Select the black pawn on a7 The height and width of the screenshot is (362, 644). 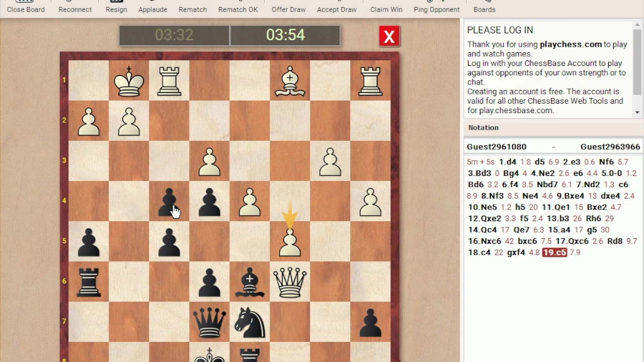point(370,323)
